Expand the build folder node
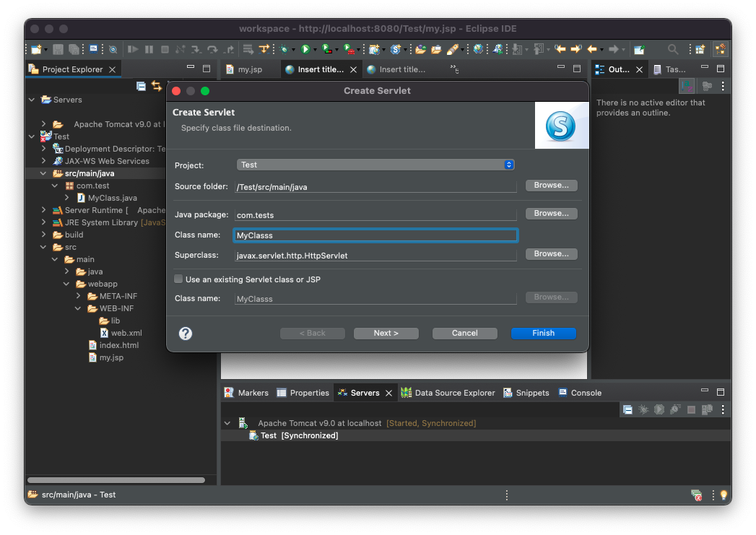This screenshot has height=535, width=756. tap(43, 235)
